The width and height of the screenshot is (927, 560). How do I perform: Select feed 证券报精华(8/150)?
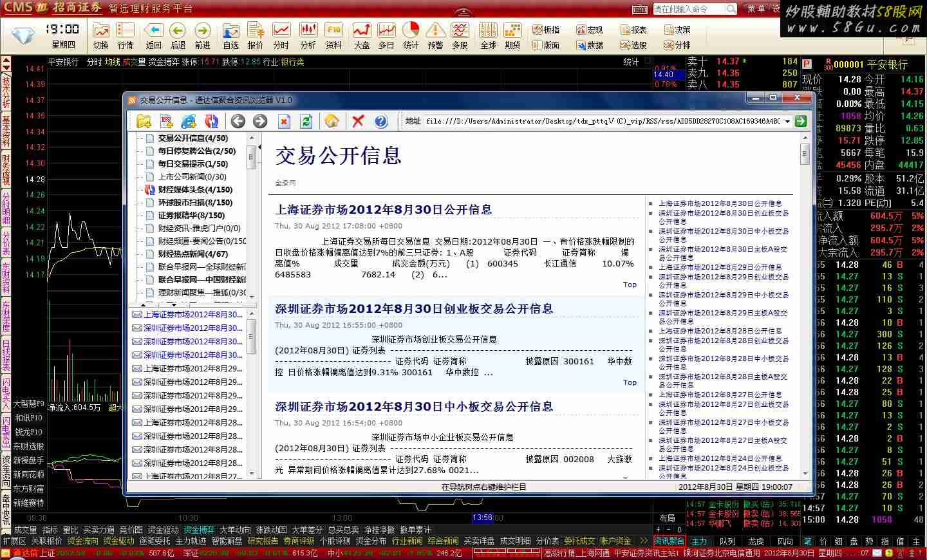coord(191,215)
